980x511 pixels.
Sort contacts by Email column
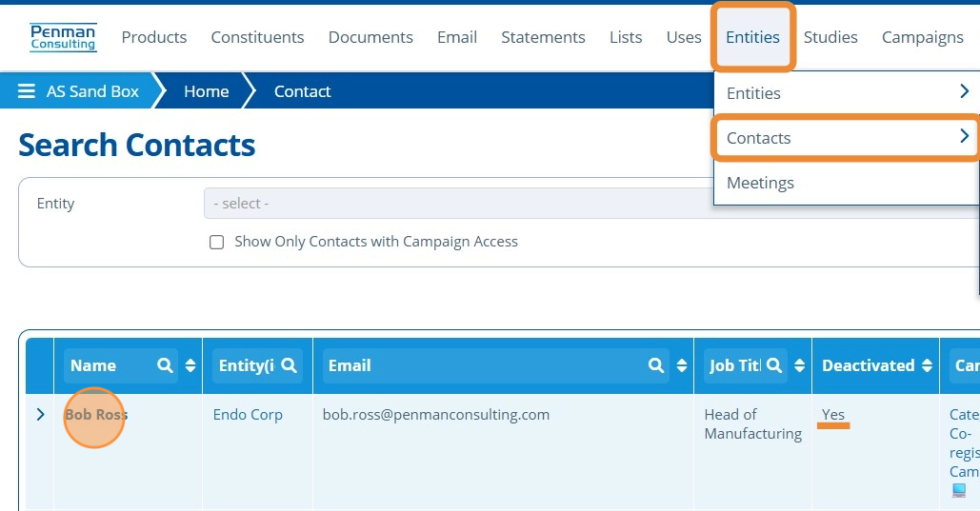click(x=682, y=365)
